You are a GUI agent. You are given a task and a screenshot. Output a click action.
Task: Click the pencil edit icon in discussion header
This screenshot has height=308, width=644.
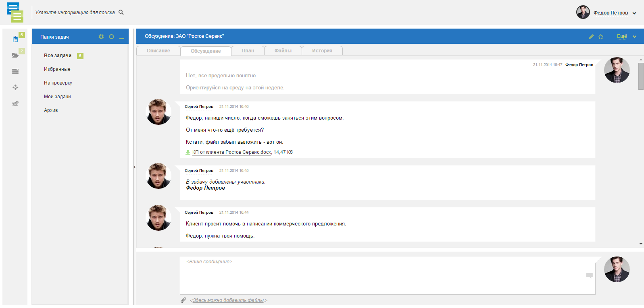591,37
